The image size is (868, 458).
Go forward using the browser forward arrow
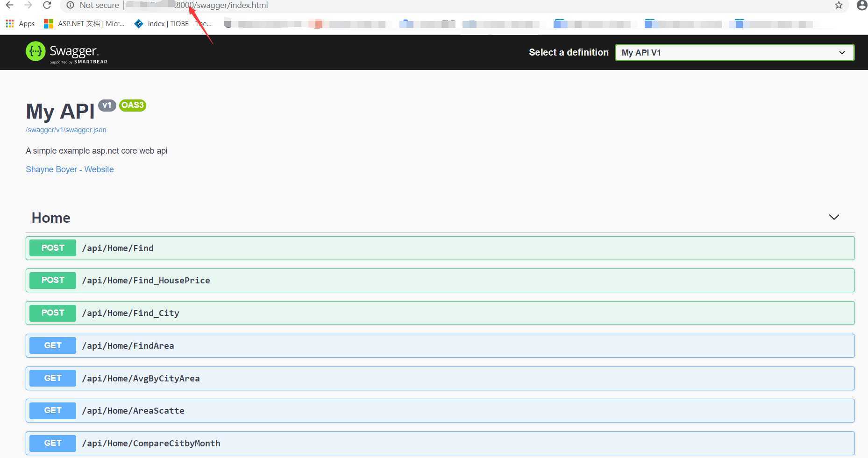click(28, 5)
